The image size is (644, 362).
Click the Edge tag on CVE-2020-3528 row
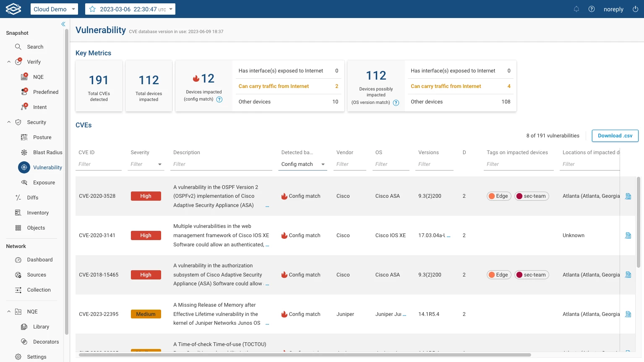[499, 196]
